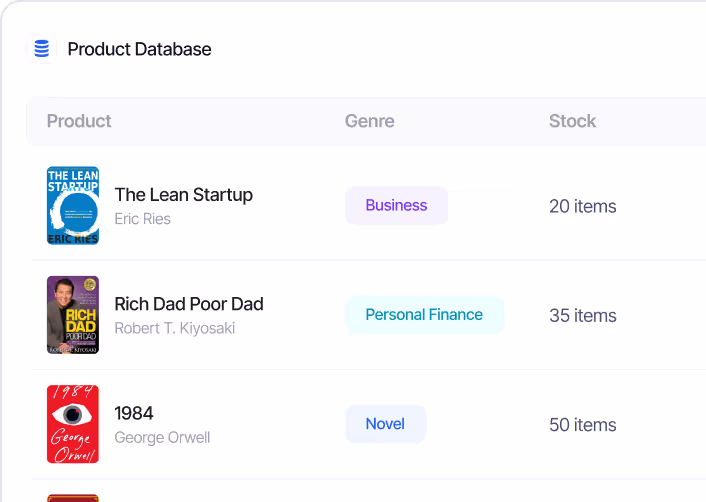Image resolution: width=706 pixels, height=502 pixels.
Task: Click author name Eric Ries
Action: (x=142, y=219)
